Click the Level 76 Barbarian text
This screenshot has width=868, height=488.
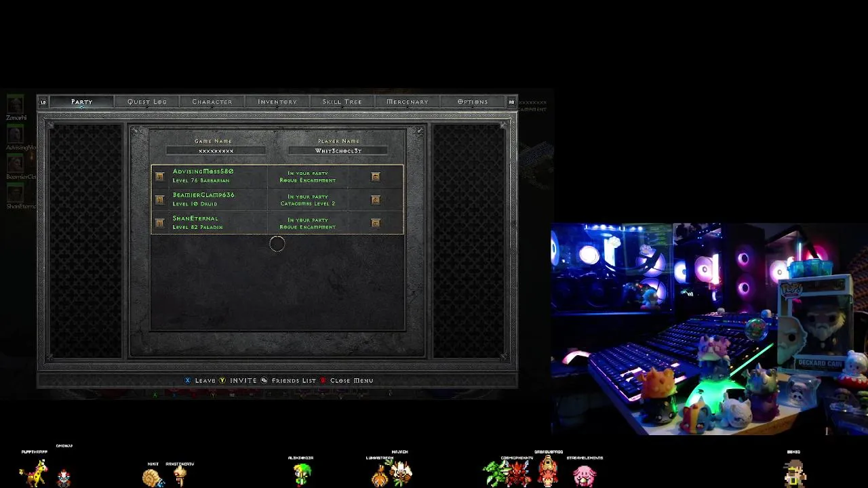201,180
